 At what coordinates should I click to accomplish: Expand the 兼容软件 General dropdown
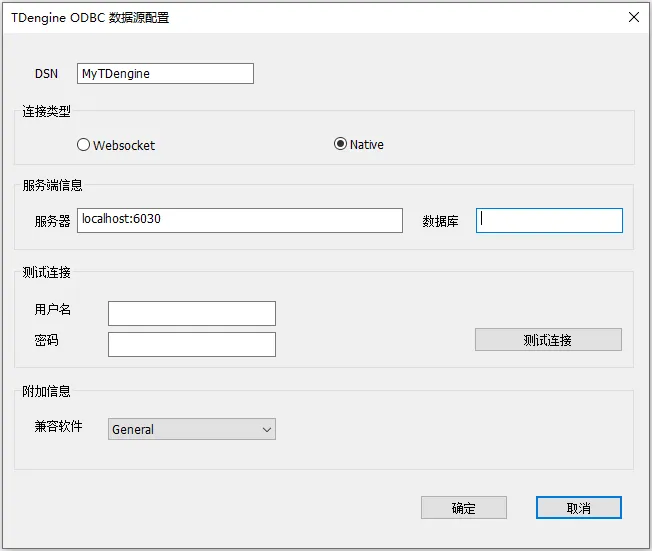191,429
